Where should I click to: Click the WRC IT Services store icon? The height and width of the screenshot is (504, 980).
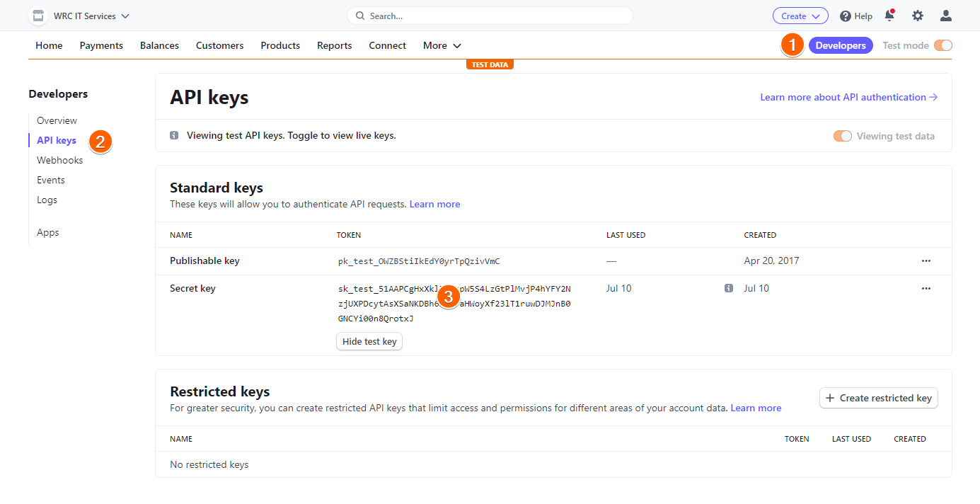pos(38,16)
